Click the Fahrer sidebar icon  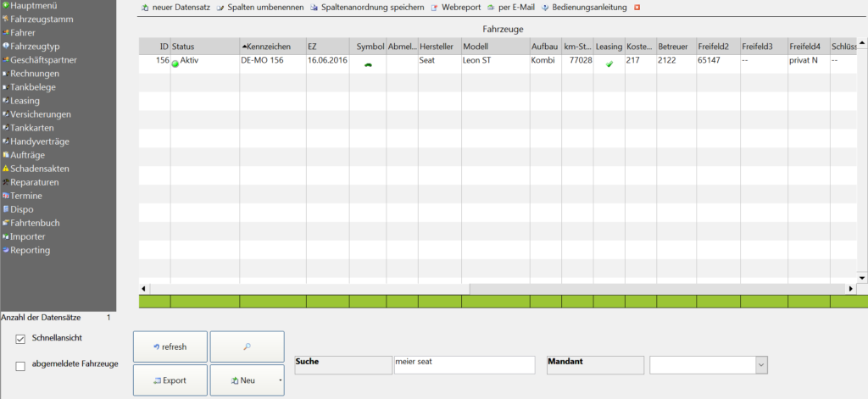[x=6, y=33]
